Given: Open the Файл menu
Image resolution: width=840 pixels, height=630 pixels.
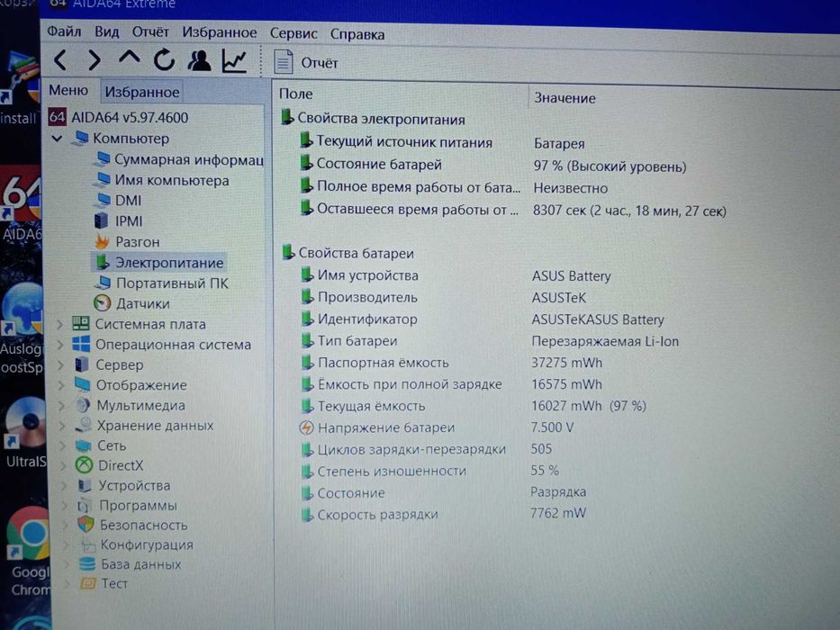Looking at the screenshot, I should [x=64, y=31].
